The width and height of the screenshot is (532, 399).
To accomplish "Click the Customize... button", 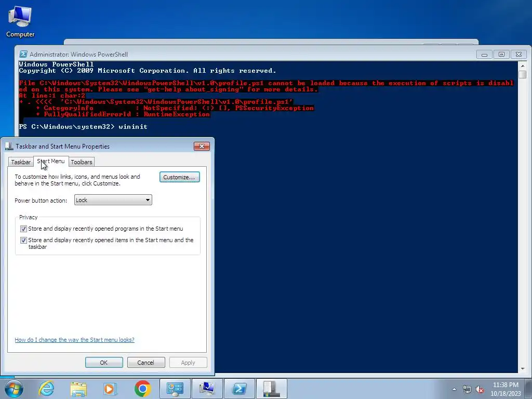I will tap(179, 177).
